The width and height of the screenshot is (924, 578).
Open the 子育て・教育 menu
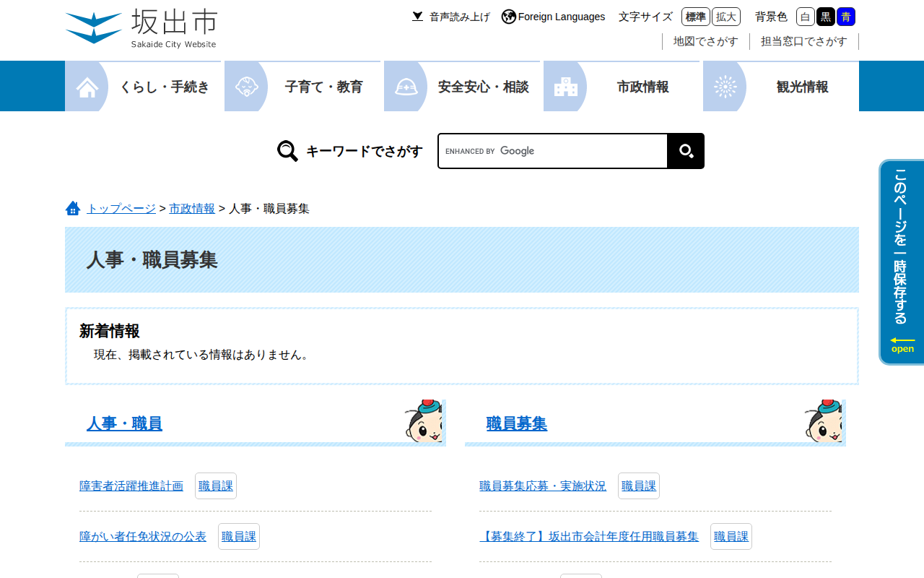302,87
